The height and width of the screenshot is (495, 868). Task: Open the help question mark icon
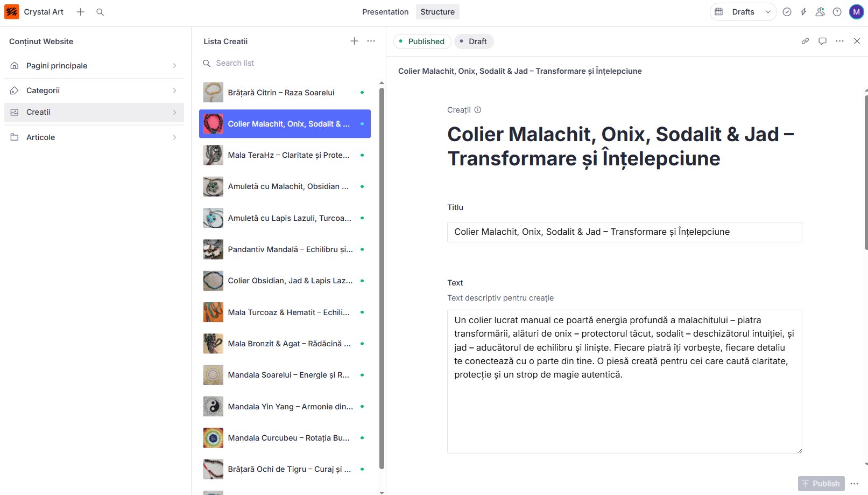837,12
